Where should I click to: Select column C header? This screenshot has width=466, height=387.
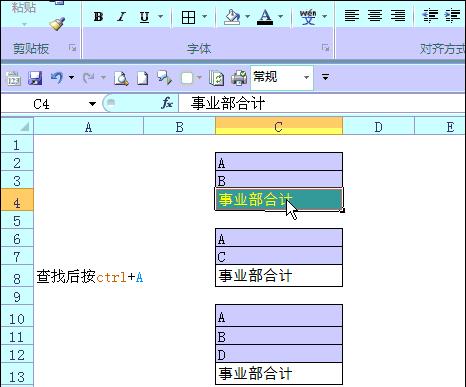pos(279,127)
